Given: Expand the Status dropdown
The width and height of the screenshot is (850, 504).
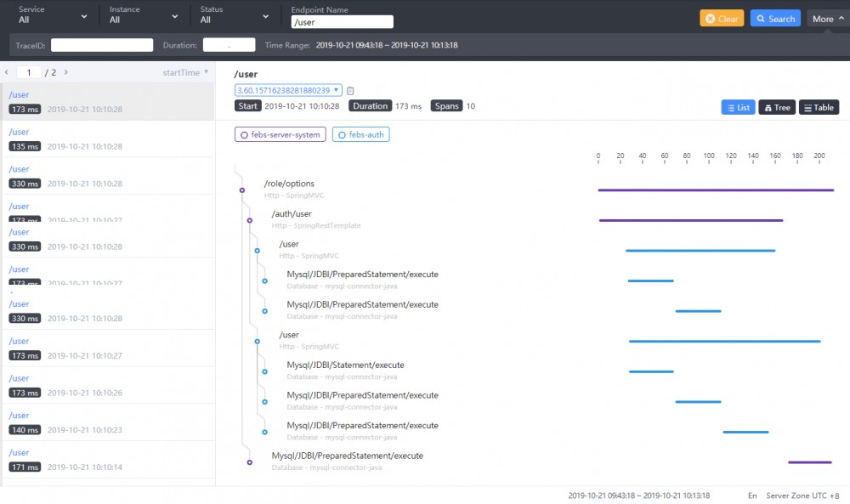Looking at the screenshot, I should point(235,15).
